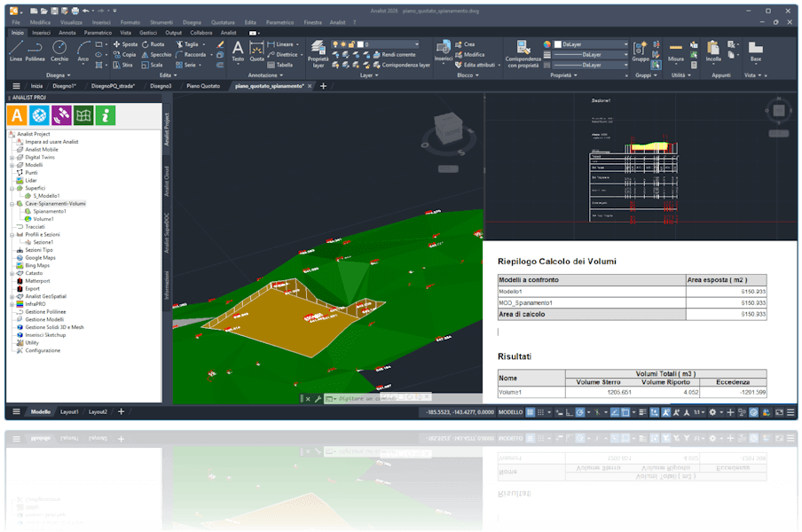Select the Linea drawing tool

pos(16,51)
